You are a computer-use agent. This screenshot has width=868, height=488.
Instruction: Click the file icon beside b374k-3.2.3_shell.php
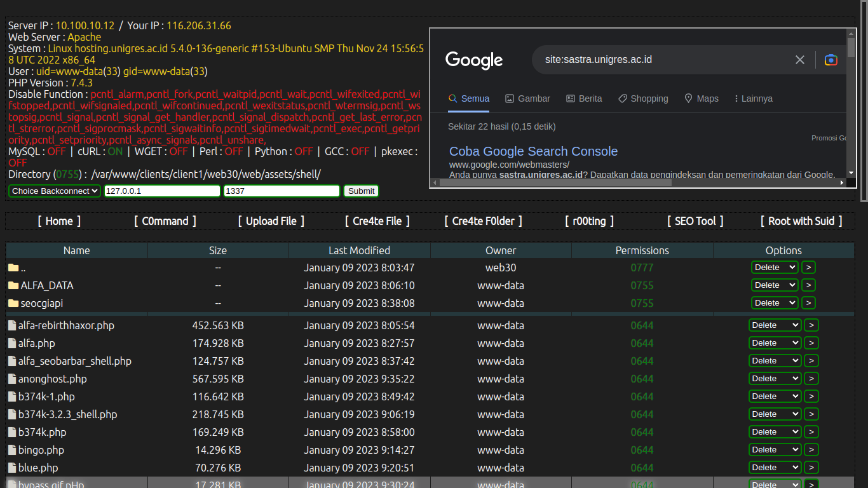tap(12, 414)
